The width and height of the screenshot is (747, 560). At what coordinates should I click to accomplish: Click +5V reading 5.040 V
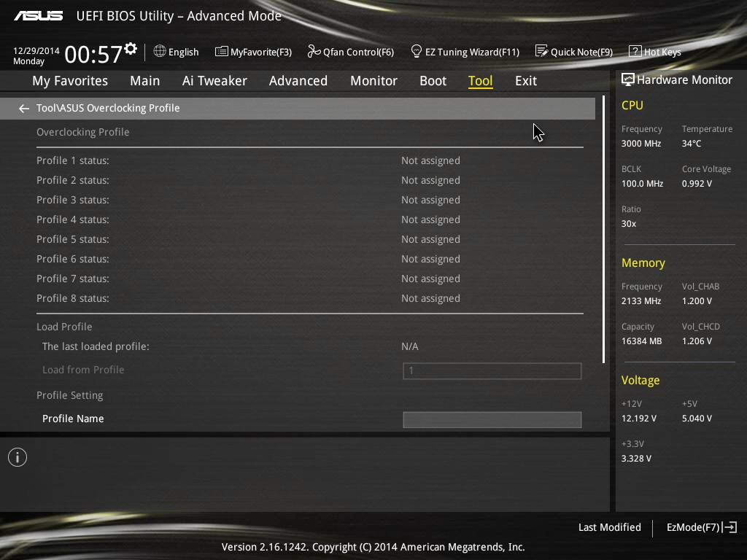(697, 418)
